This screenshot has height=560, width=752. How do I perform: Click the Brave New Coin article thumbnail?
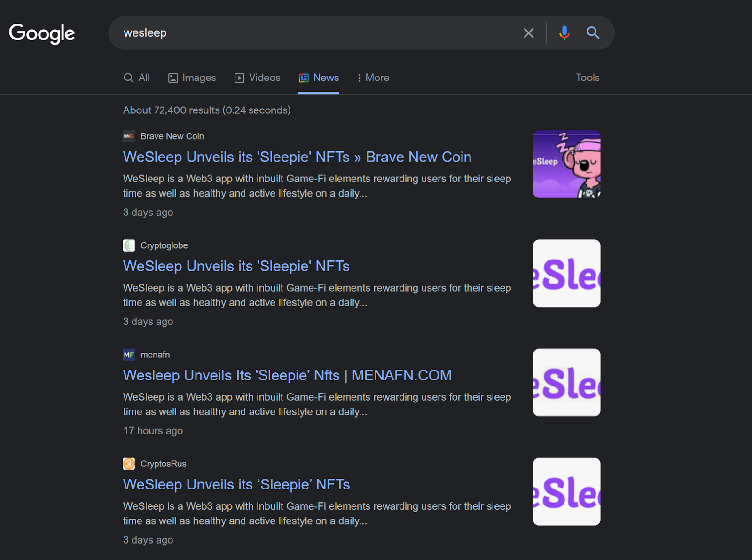[567, 164]
